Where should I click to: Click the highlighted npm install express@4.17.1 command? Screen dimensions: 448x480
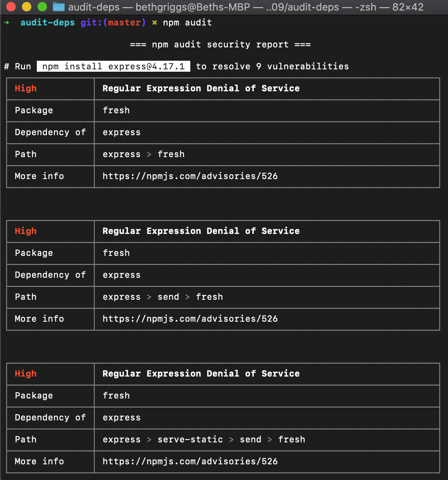pyautogui.click(x=113, y=66)
